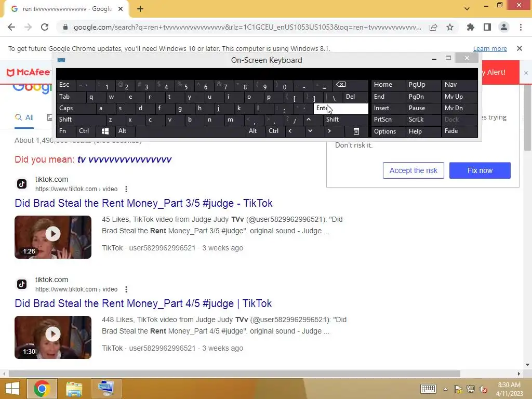Open Did Brad Steal the Rent Money Part 3/5 result
Screen dimensions: 532x399
(x=143, y=203)
